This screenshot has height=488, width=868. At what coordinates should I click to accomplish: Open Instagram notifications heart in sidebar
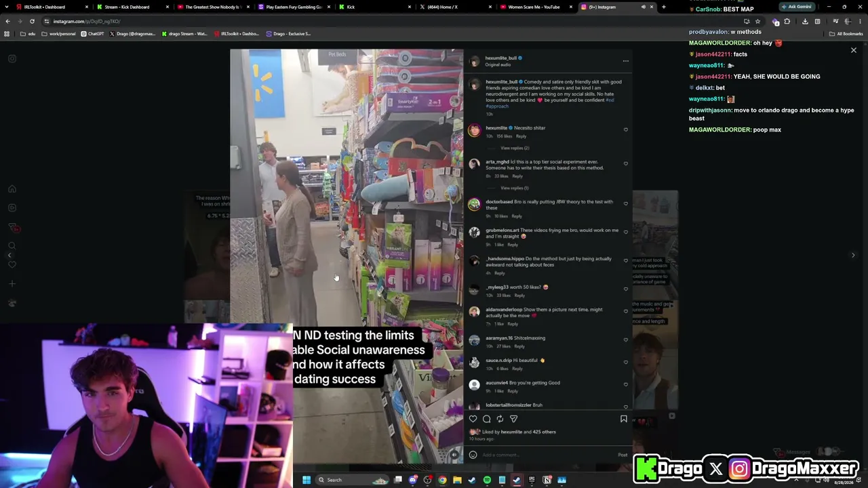(12, 264)
